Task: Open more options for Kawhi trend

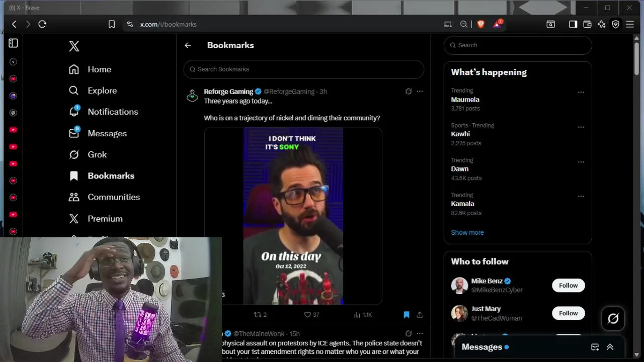Action: [x=581, y=127]
